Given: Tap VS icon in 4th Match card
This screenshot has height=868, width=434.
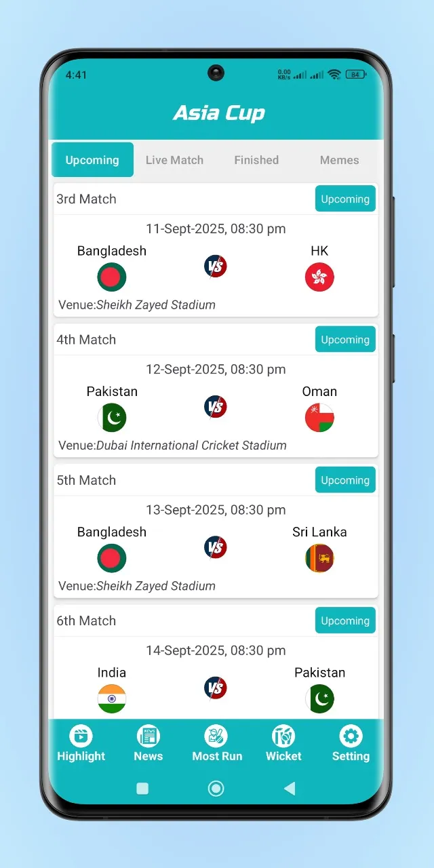Looking at the screenshot, I should pos(216,407).
